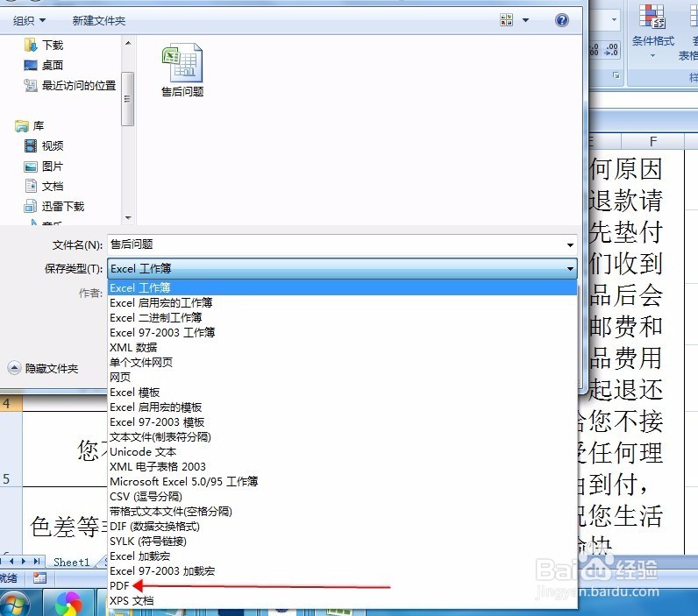
Task: Open the 文档 library
Action: point(44,187)
